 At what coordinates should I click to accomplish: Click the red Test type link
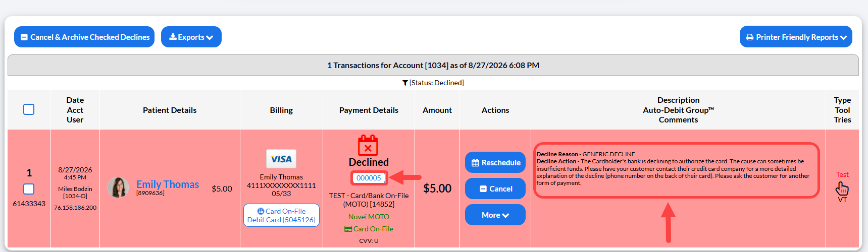(x=842, y=174)
